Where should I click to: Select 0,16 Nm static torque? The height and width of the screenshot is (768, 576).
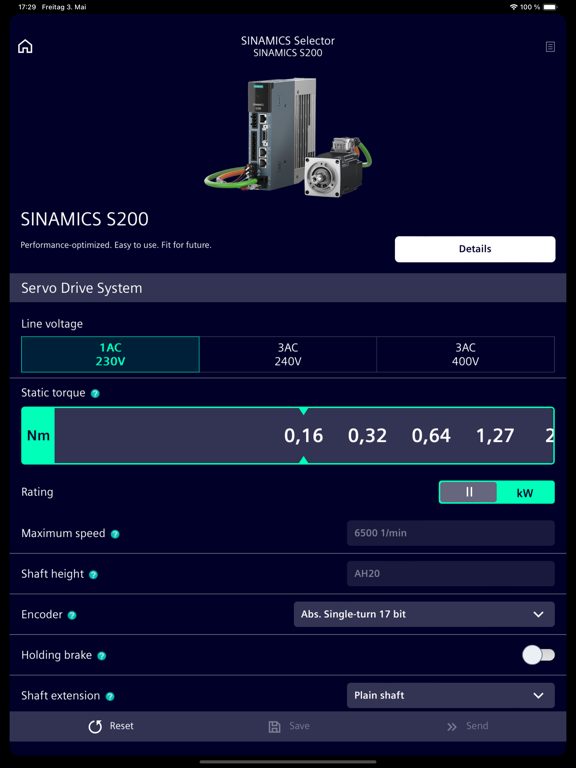(304, 435)
